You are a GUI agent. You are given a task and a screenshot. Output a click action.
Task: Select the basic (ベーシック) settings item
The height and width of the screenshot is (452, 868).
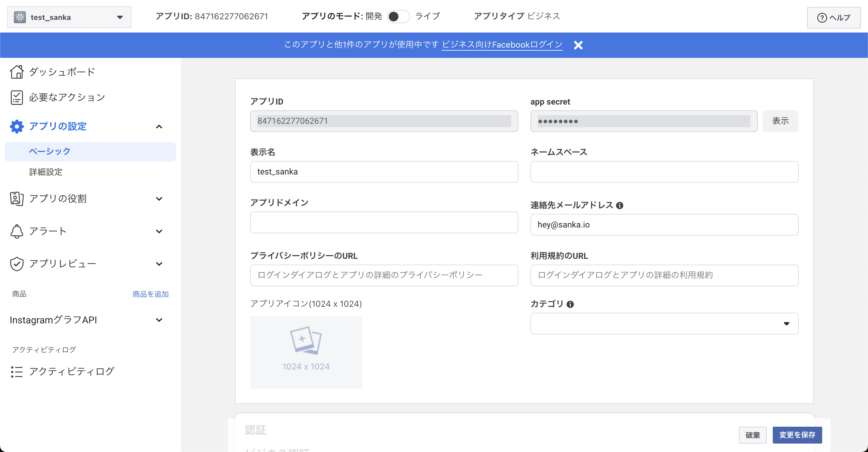tap(50, 152)
